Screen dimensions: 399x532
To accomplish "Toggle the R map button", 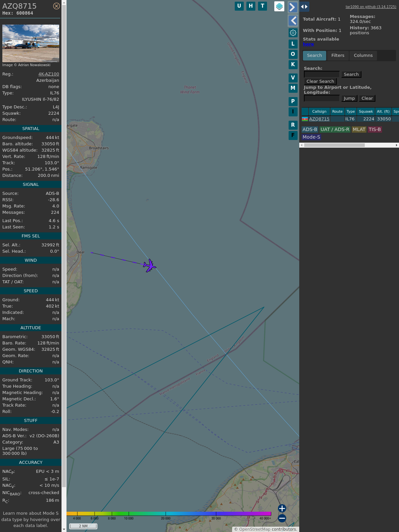I will (293, 125).
